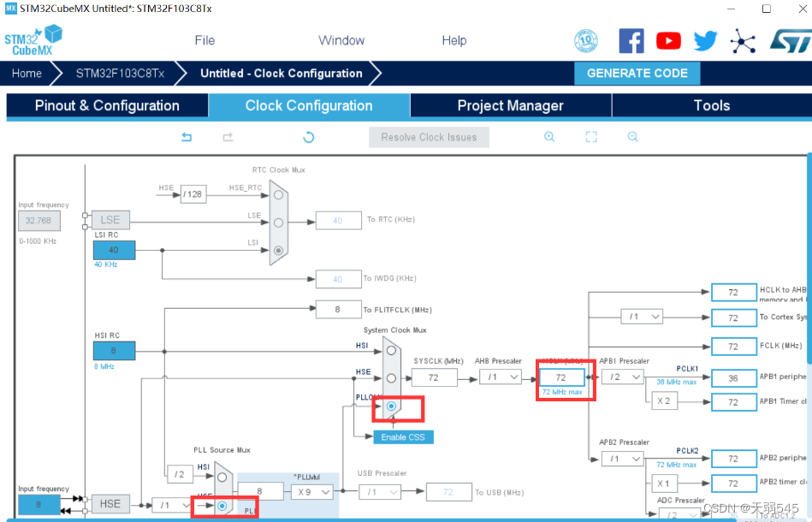Viewport: 812px width, 522px height.
Task: Click the To USB (MHz) 72 box
Action: (448, 492)
